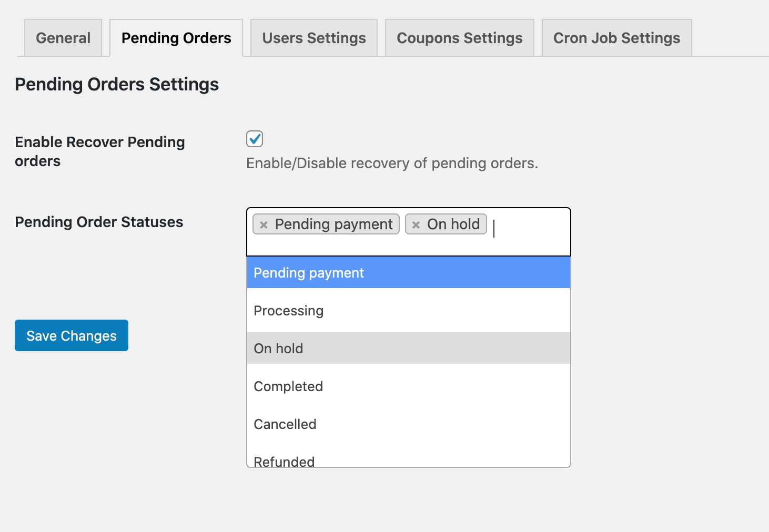Image resolution: width=769 pixels, height=532 pixels.
Task: Click the On hold selected tag label
Action: point(453,224)
